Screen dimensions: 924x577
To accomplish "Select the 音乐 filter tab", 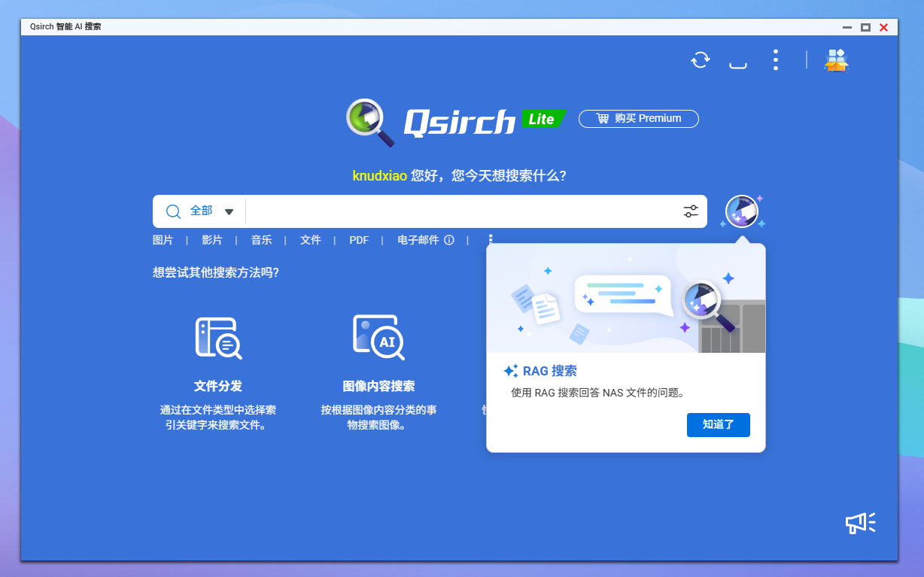I will pyautogui.click(x=261, y=240).
